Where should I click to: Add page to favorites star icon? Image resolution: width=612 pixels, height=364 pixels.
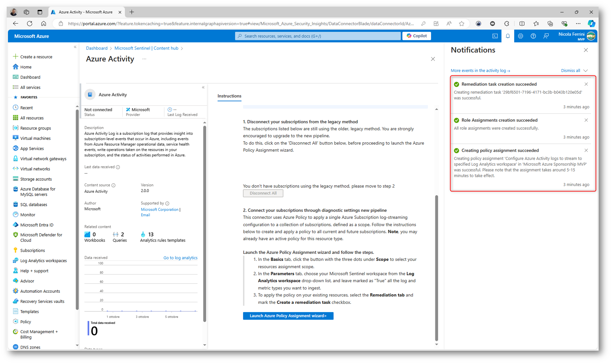[x=461, y=24]
